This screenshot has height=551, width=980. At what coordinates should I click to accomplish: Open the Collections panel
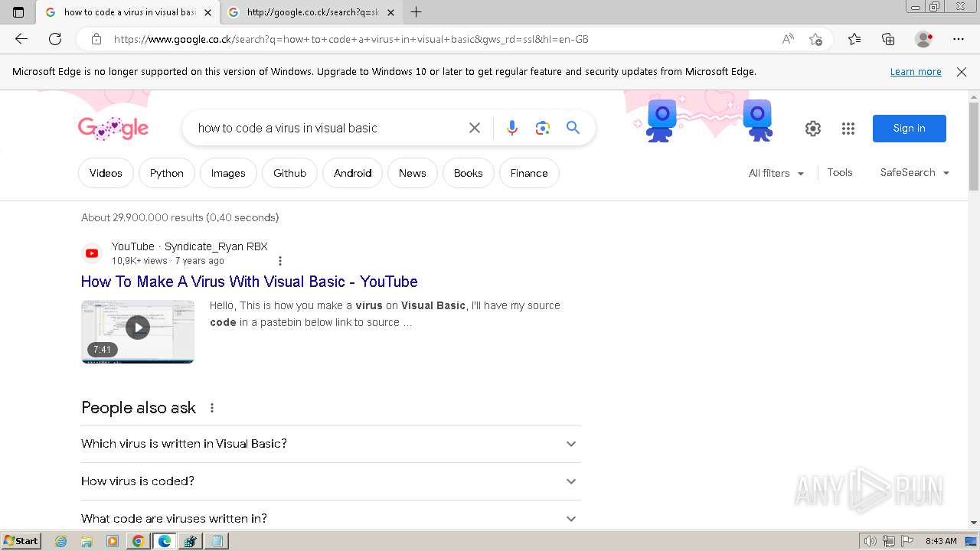click(888, 39)
